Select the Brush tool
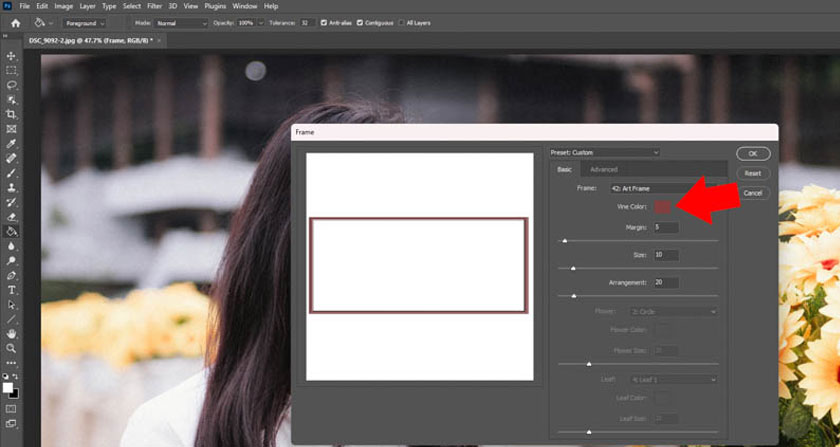Viewport: 840px width, 447px height. [12, 173]
